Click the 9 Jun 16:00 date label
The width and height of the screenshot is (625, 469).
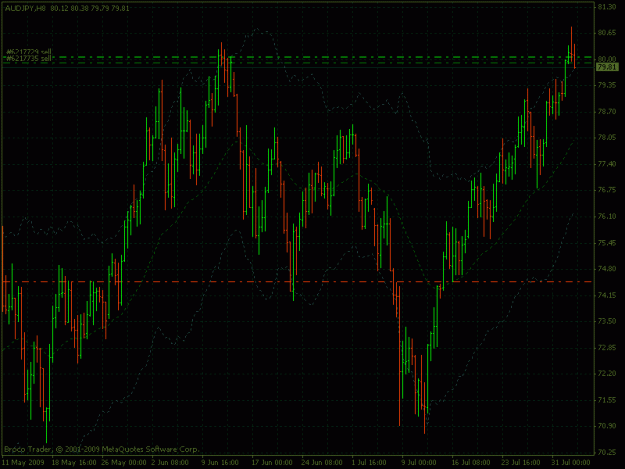pyautogui.click(x=220, y=463)
